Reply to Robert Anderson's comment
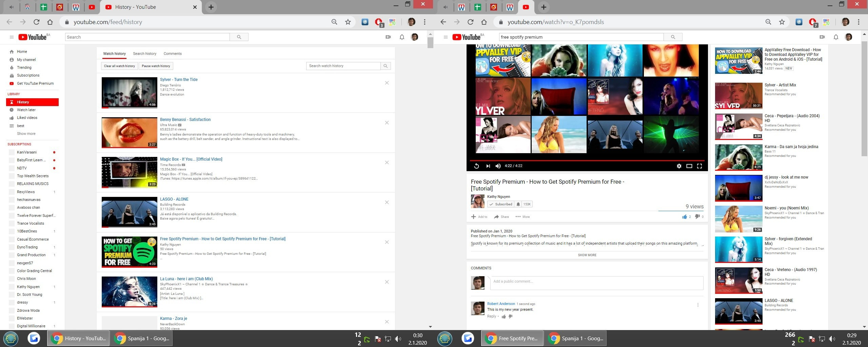The width and height of the screenshot is (868, 347). click(492, 317)
